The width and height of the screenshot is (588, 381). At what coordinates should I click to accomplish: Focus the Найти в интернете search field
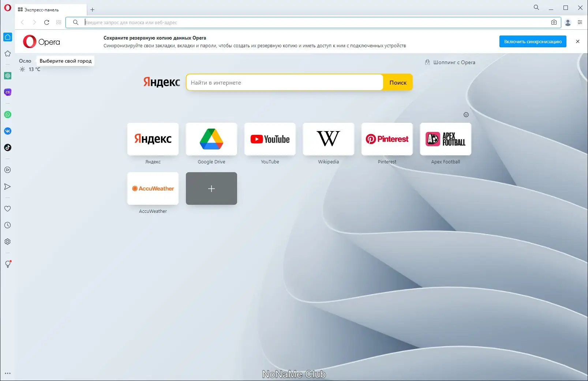[x=285, y=82]
